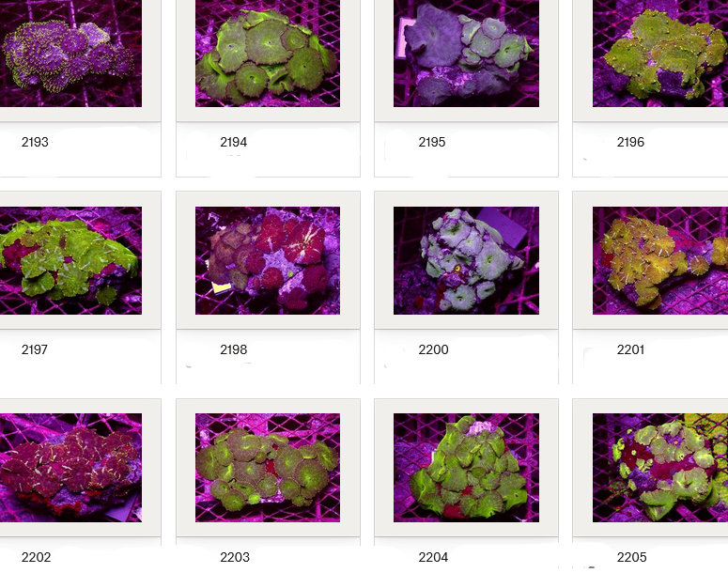Click the 2194 caption link
This screenshot has width=728, height=573.
234,143
